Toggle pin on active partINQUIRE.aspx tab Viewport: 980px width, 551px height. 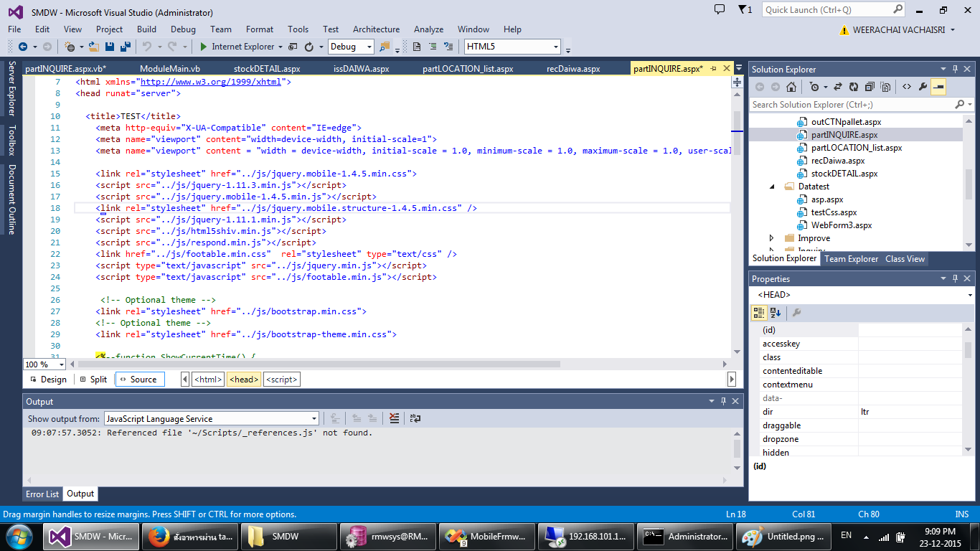click(x=713, y=69)
